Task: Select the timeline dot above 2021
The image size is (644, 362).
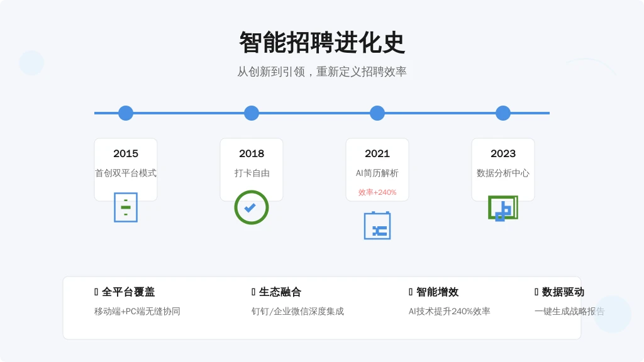Action: pos(377,113)
